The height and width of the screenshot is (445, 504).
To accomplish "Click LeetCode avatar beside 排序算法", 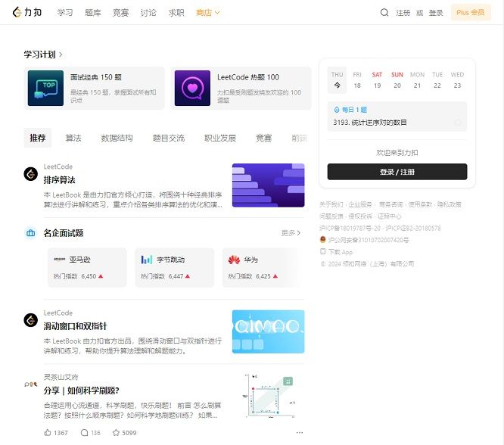I will coord(31,174).
